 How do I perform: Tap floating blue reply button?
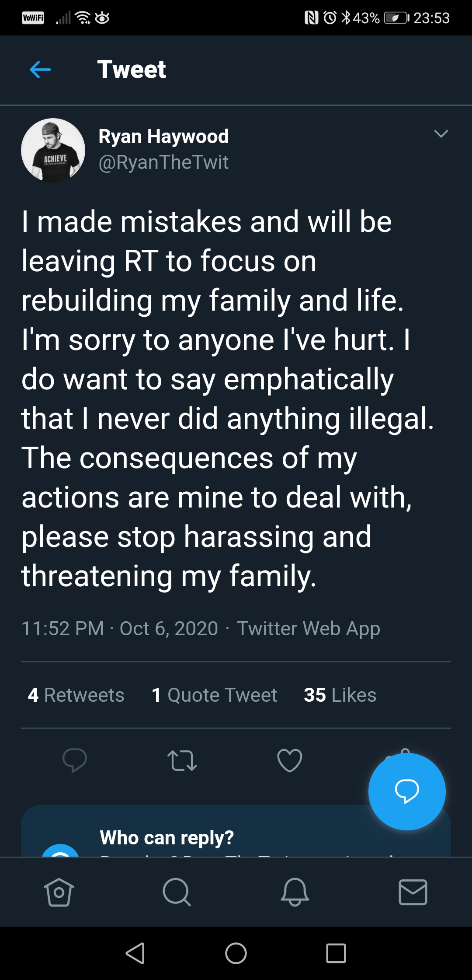pyautogui.click(x=407, y=791)
